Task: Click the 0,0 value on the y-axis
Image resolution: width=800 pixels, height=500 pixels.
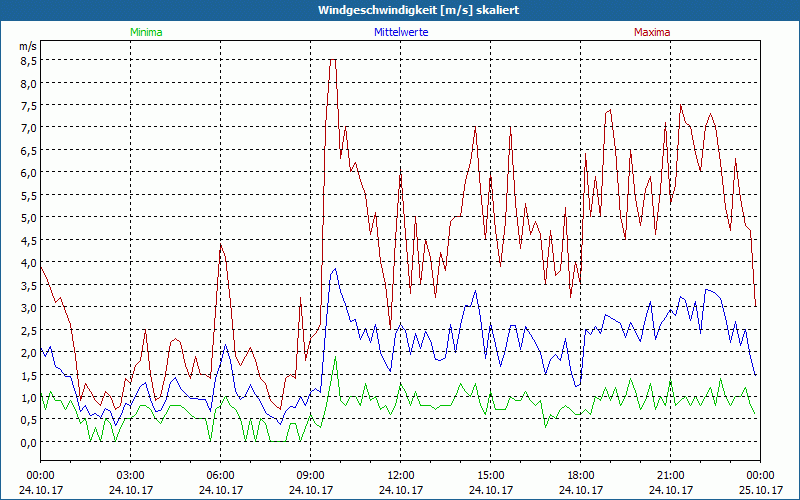Action: point(29,442)
